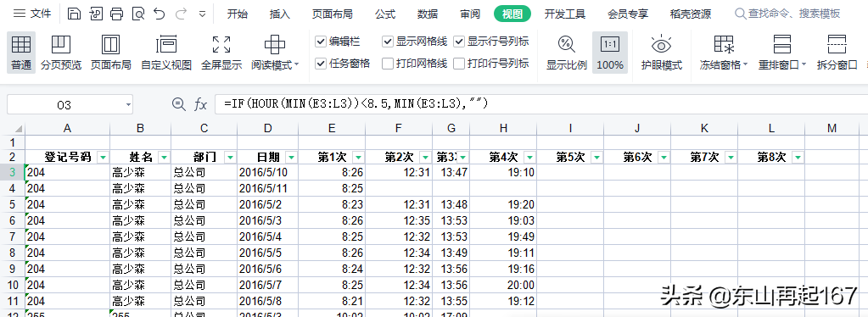The height and width of the screenshot is (317, 868).
Task: Open the 姓名 filter dropdown
Action: click(163, 158)
